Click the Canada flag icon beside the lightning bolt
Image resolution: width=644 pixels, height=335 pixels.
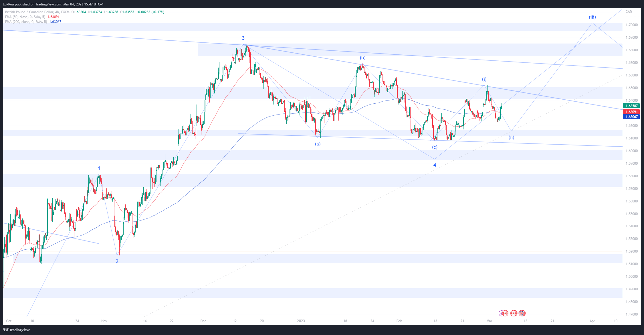(x=505, y=313)
